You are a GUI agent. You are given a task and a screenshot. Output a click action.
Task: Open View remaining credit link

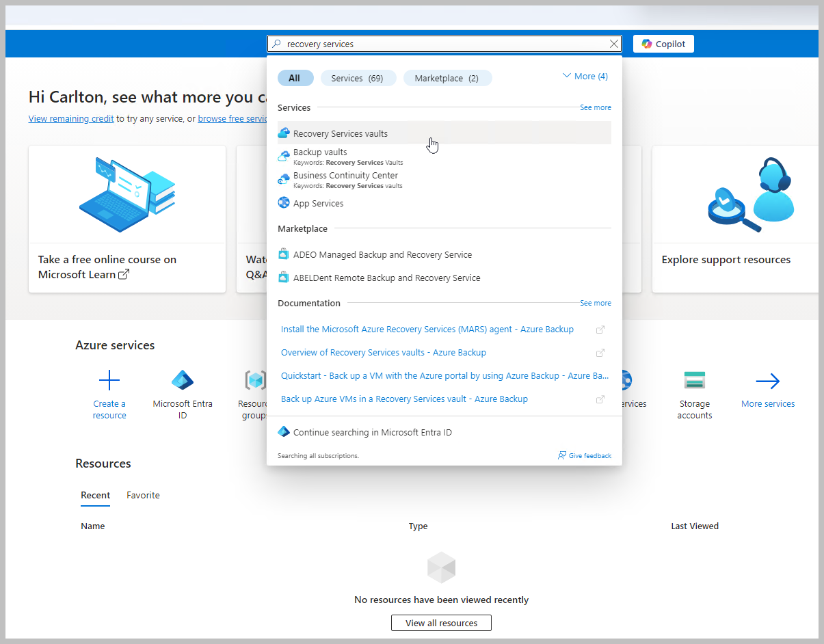coord(71,118)
